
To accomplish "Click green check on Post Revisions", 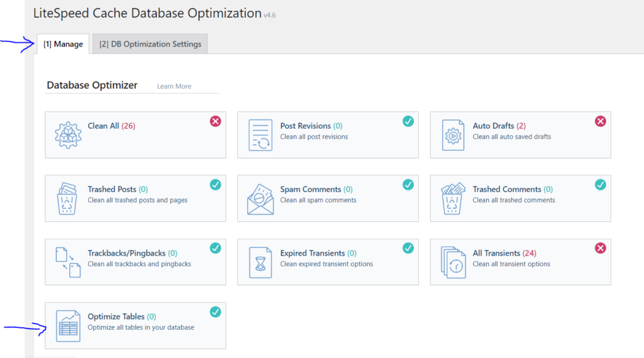I will point(408,121).
